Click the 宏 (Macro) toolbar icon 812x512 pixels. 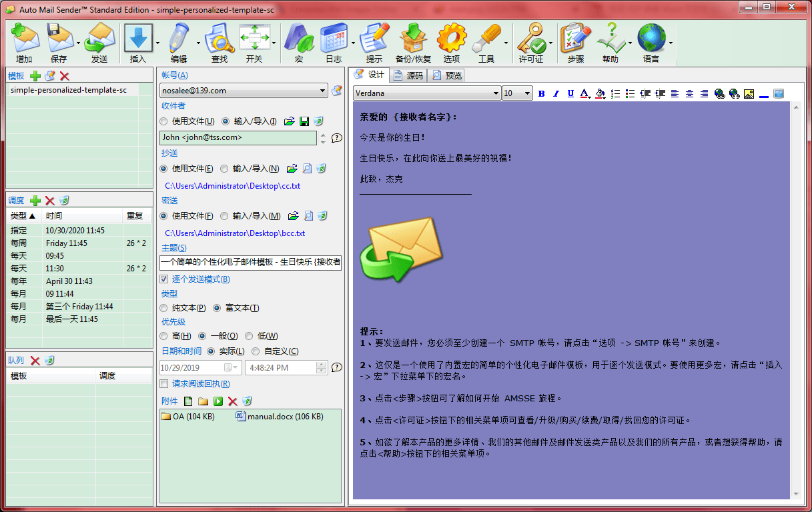299,38
